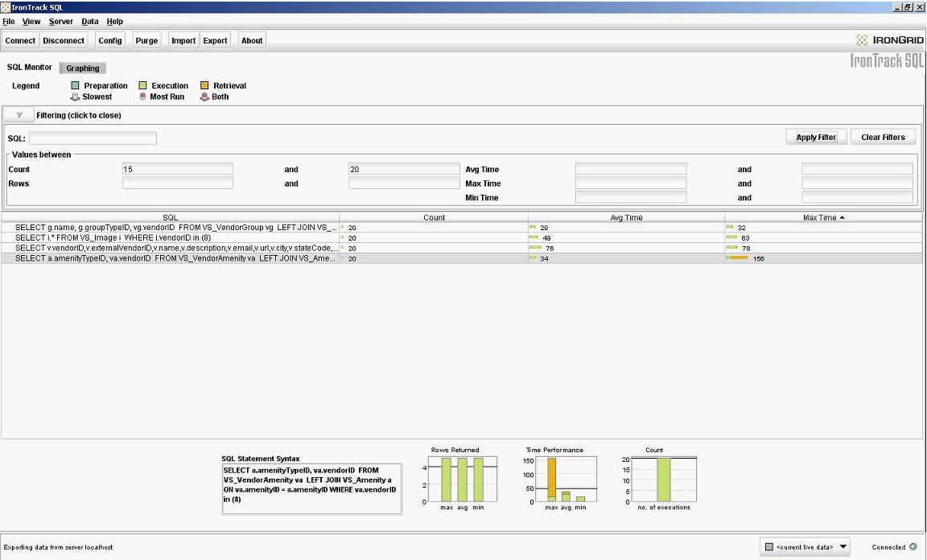Click the SQL filter text field
This screenshot has height=560, width=927.
click(x=93, y=138)
